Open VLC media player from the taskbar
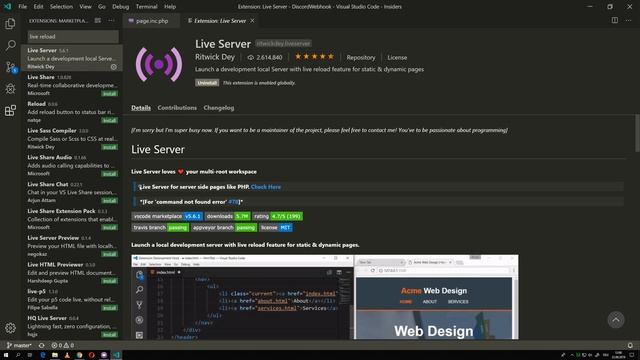The width and height of the screenshot is (640, 360). point(67,355)
